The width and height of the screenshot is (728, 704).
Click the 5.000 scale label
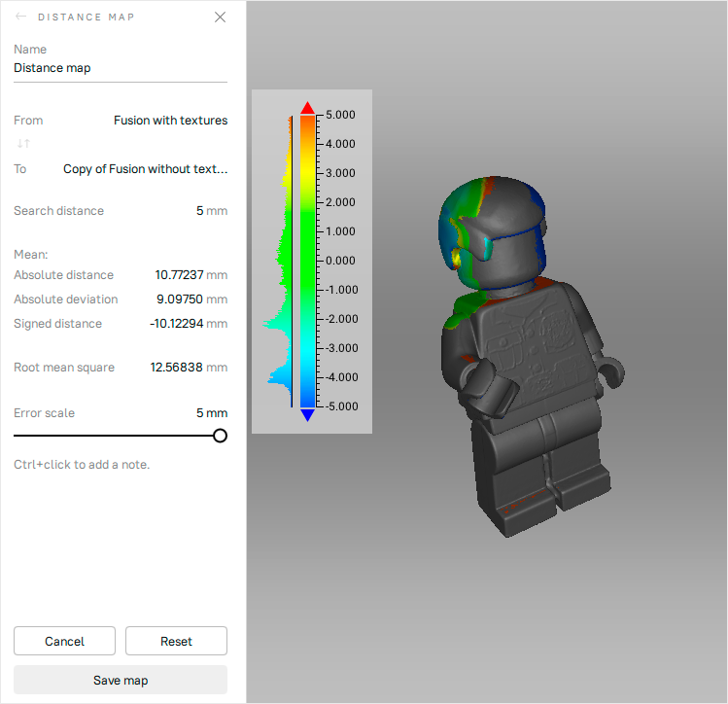coord(340,115)
